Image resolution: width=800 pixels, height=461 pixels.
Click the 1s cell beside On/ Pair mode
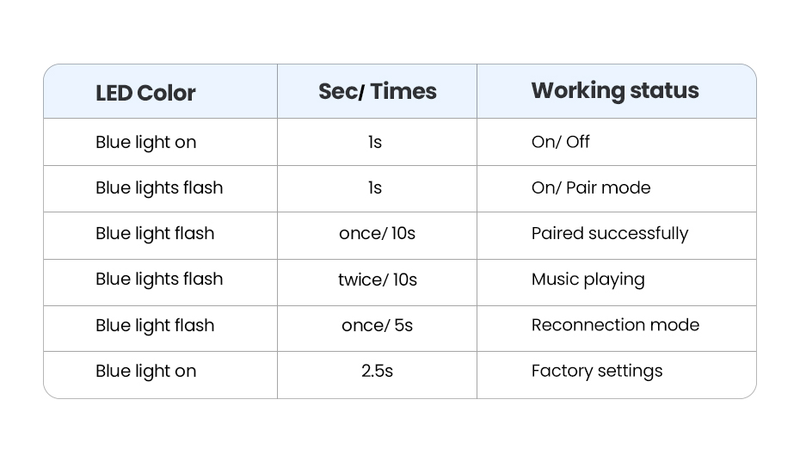click(x=375, y=188)
